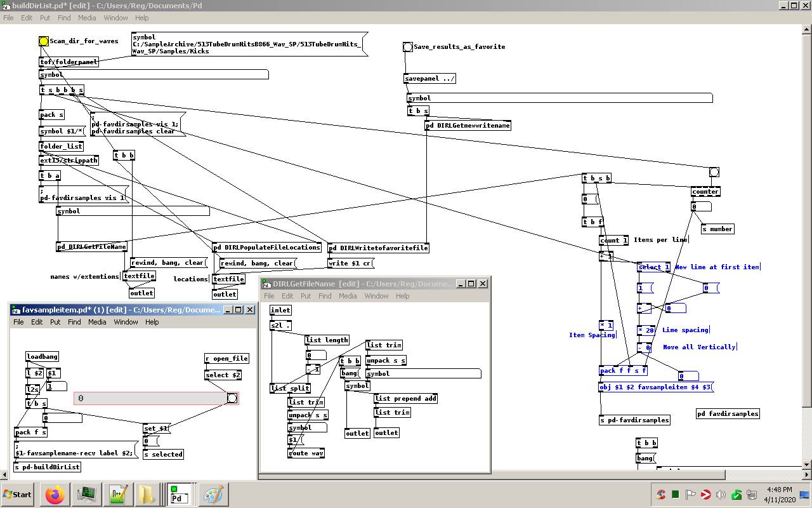Open the Paint icon in taskbar

click(213, 495)
